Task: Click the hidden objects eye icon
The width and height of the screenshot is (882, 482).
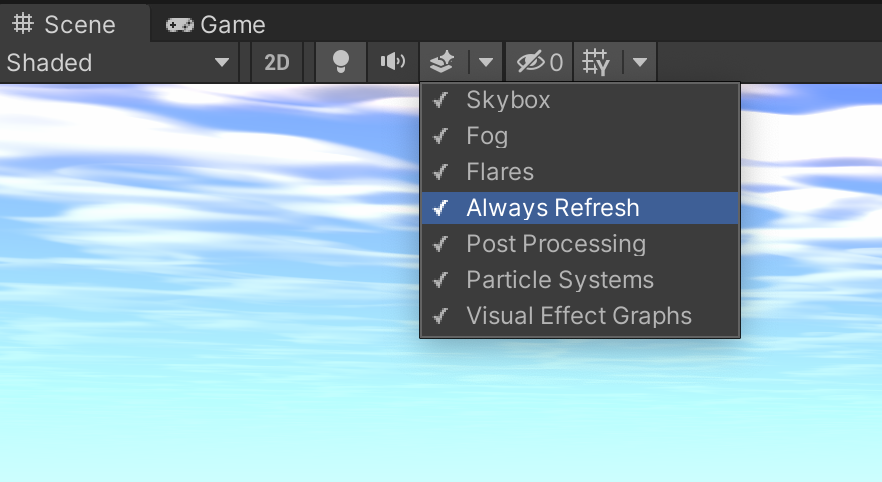Action: pyautogui.click(x=531, y=63)
